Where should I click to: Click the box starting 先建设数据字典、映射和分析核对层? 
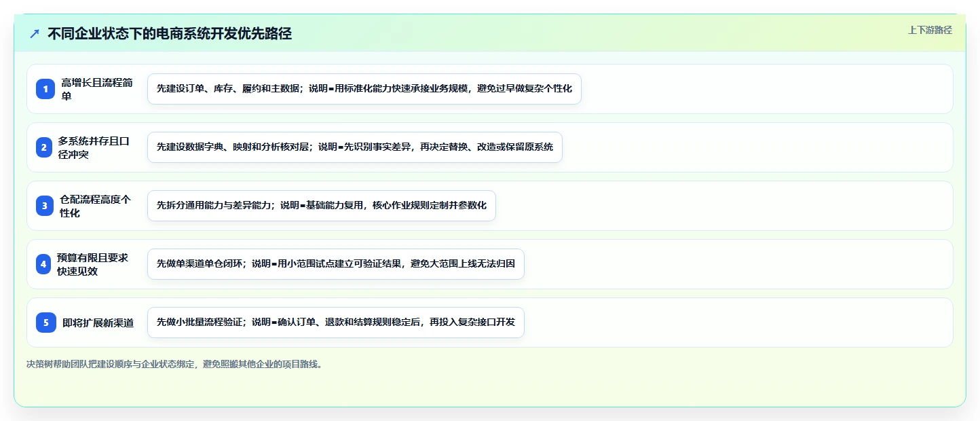pos(355,147)
